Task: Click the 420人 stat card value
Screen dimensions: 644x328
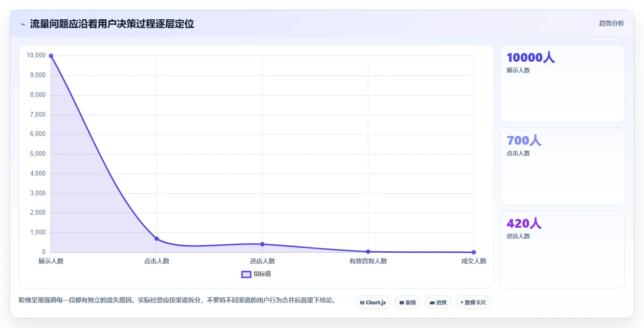Action: [x=524, y=223]
